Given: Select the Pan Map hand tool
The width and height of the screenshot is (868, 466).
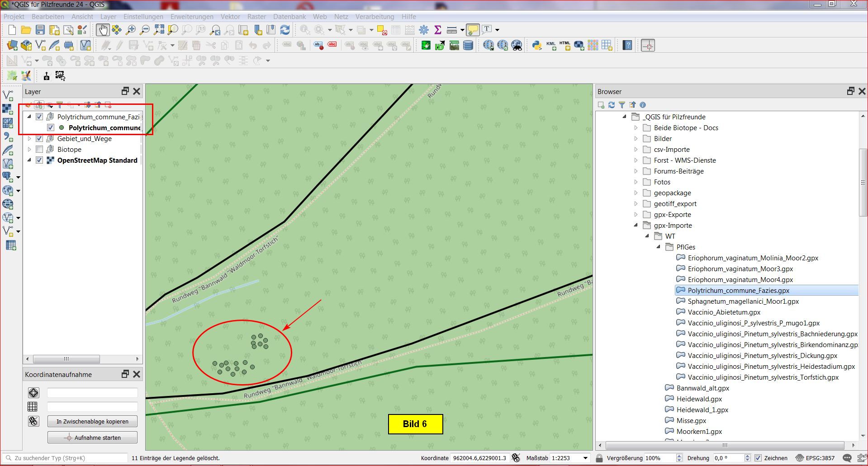Looking at the screenshot, I should tap(103, 30).
